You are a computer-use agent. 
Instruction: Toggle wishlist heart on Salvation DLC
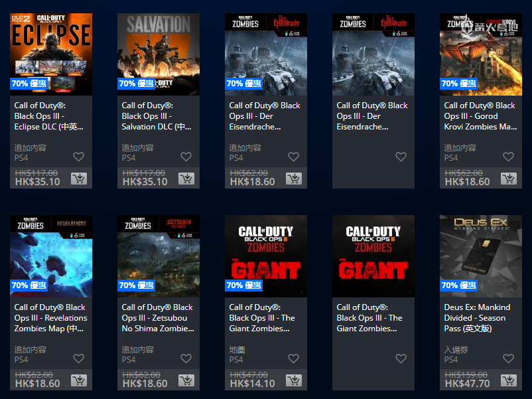coord(186,157)
